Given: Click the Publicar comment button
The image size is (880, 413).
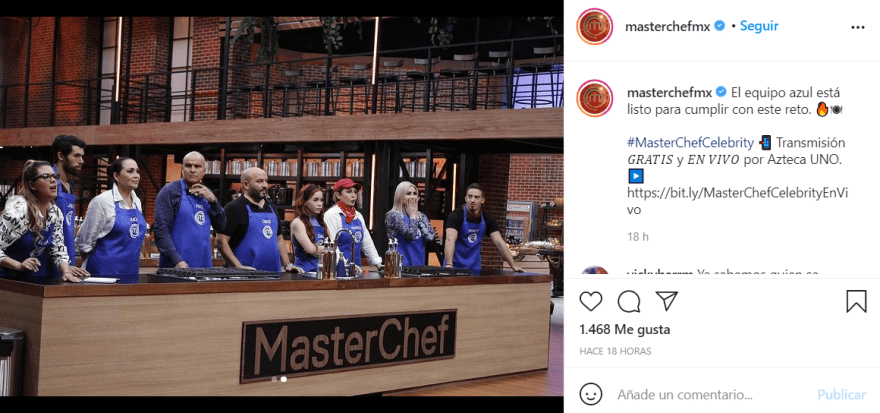Looking at the screenshot, I should 841,394.
